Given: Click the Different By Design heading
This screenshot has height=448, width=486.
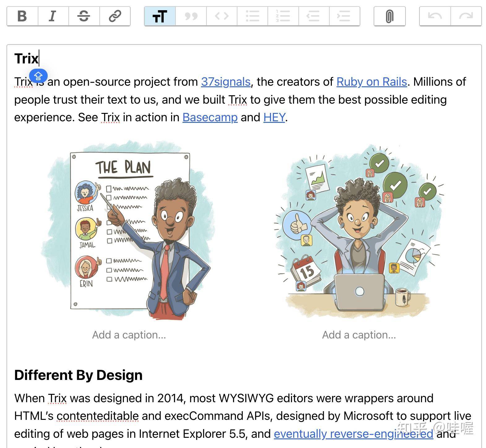Looking at the screenshot, I should pos(78,375).
